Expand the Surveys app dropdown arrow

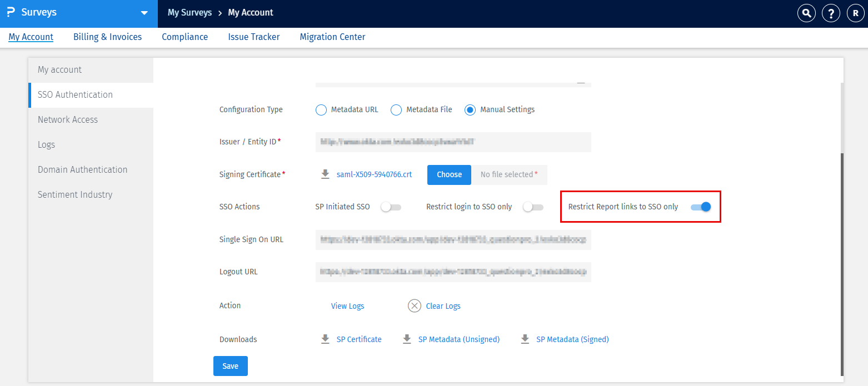tap(144, 12)
